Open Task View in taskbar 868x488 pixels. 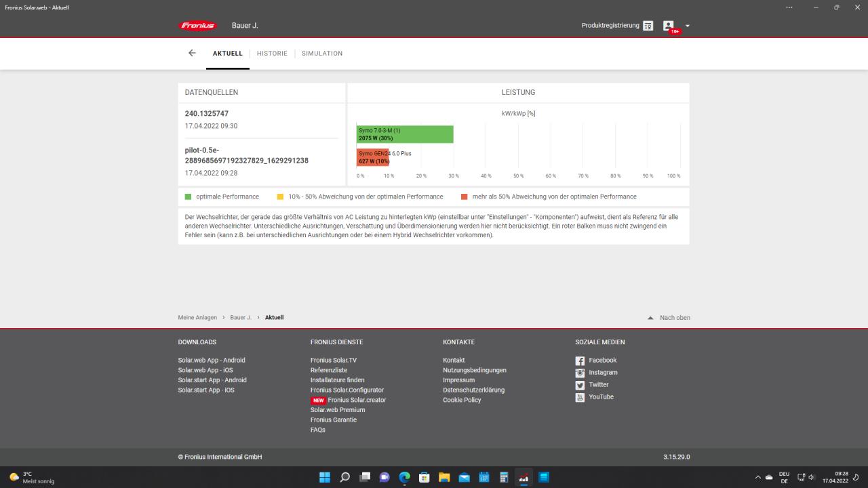365,477
